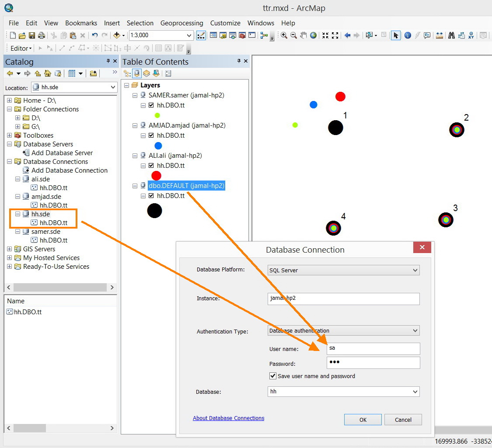Activate the Select Elements arrow tool
The image size is (492, 448).
point(396,35)
